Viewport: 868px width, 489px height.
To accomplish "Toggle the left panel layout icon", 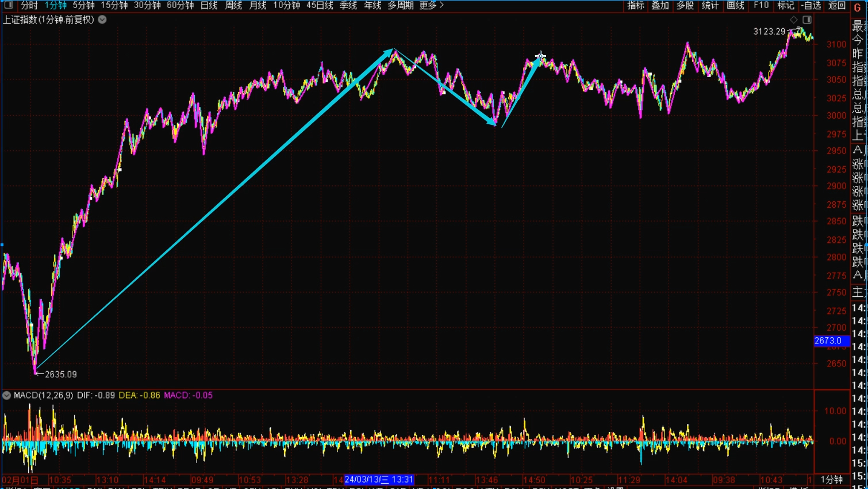I will [x=9, y=5].
